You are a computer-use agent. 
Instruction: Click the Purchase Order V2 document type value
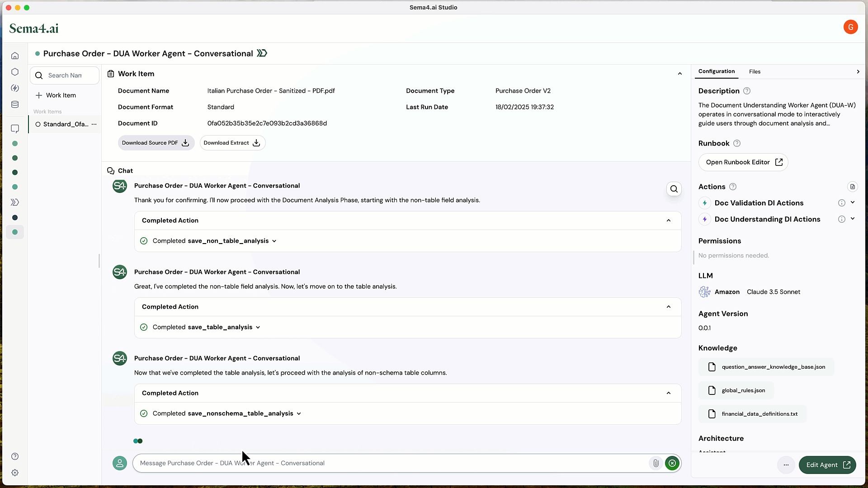pyautogui.click(x=523, y=91)
